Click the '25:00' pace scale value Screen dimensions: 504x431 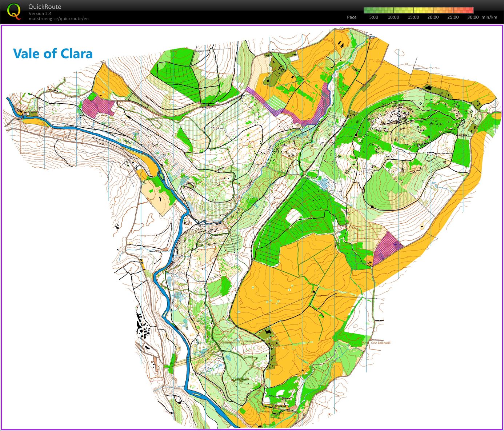click(x=453, y=17)
